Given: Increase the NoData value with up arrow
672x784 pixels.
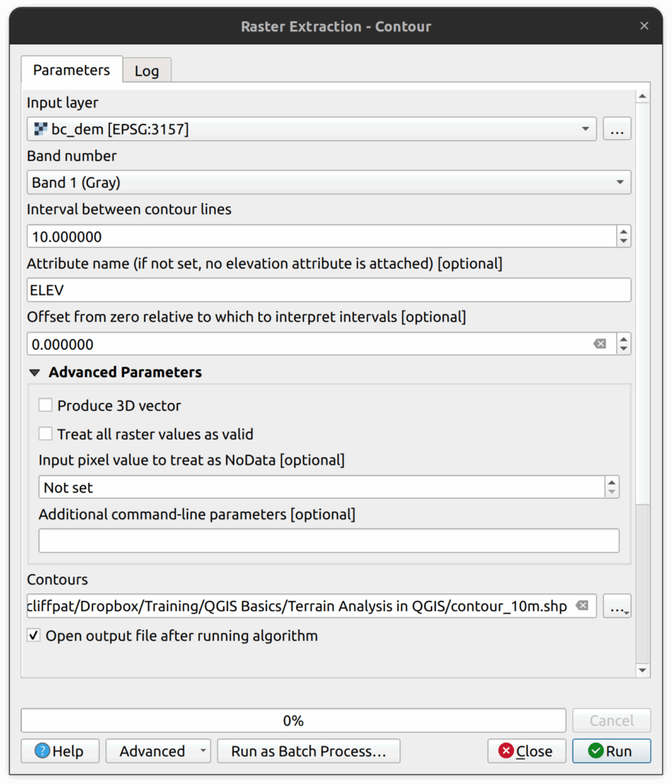Looking at the screenshot, I should coord(612,482).
